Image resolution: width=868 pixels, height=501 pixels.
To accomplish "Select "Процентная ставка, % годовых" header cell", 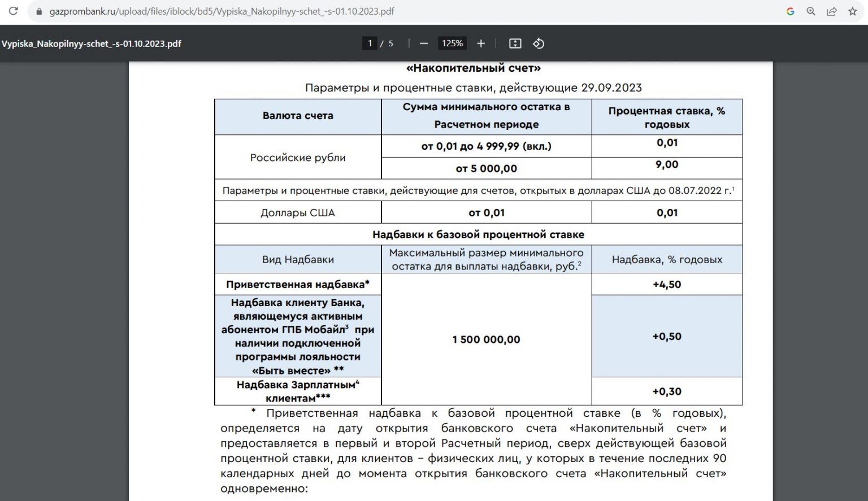I will (667, 116).
